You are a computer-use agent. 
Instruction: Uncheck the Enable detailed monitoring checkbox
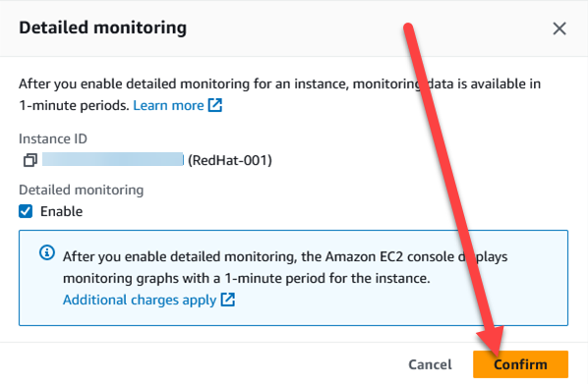click(x=26, y=211)
